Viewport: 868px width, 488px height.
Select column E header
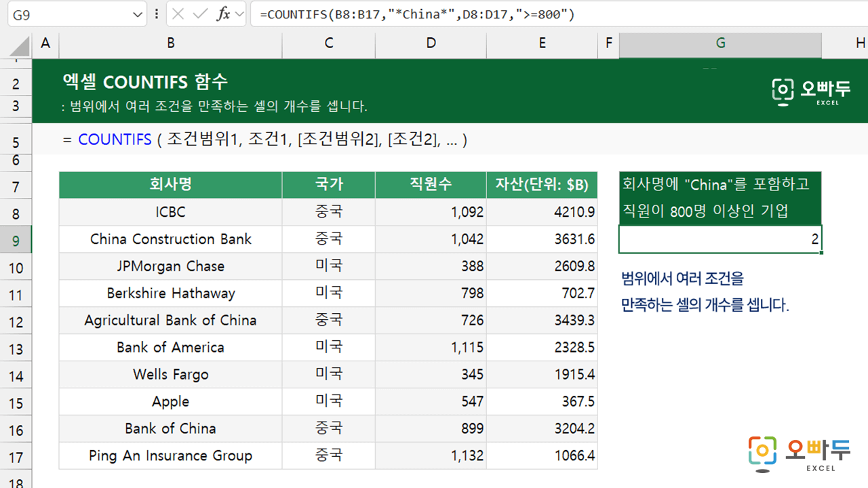[x=542, y=43]
